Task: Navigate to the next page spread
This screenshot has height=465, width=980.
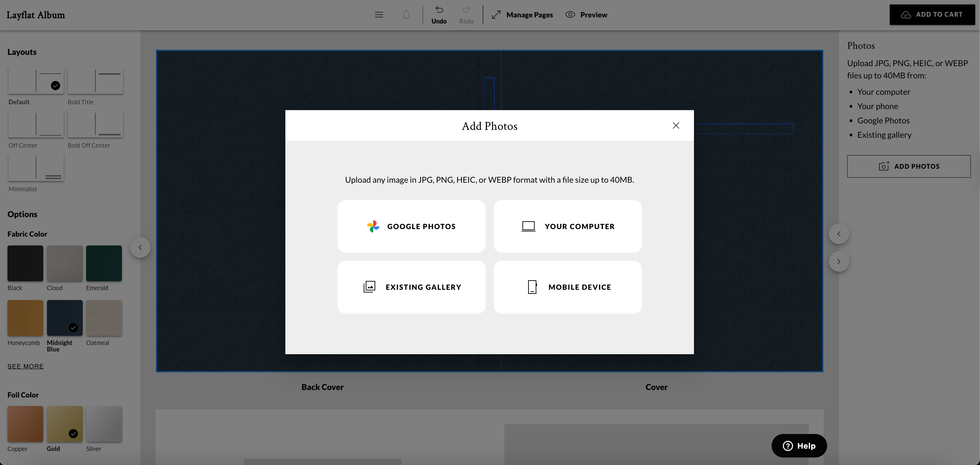Action: 839,261
